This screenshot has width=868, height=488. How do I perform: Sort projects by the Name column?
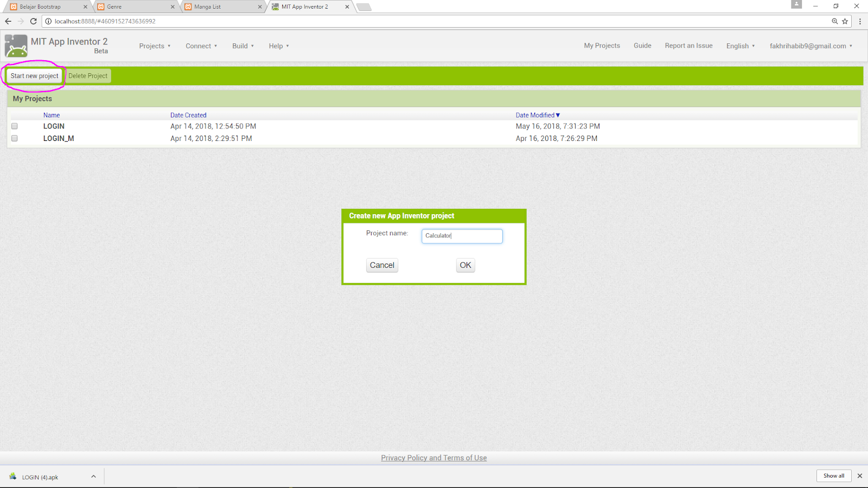52,115
